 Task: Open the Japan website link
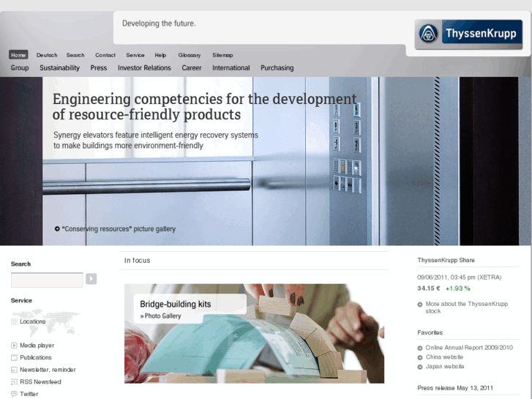(445, 367)
